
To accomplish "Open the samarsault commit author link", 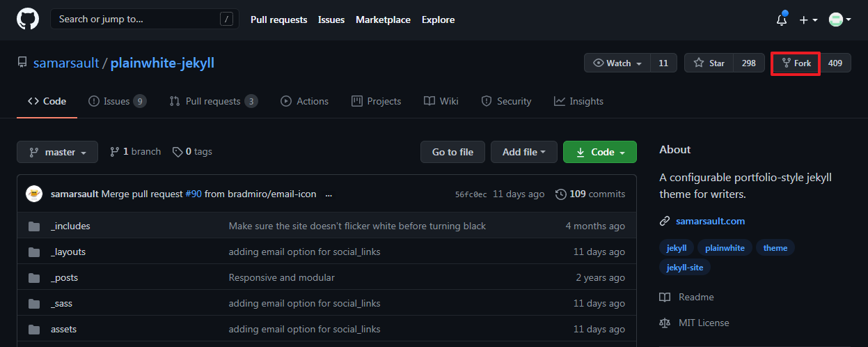I will tap(74, 194).
